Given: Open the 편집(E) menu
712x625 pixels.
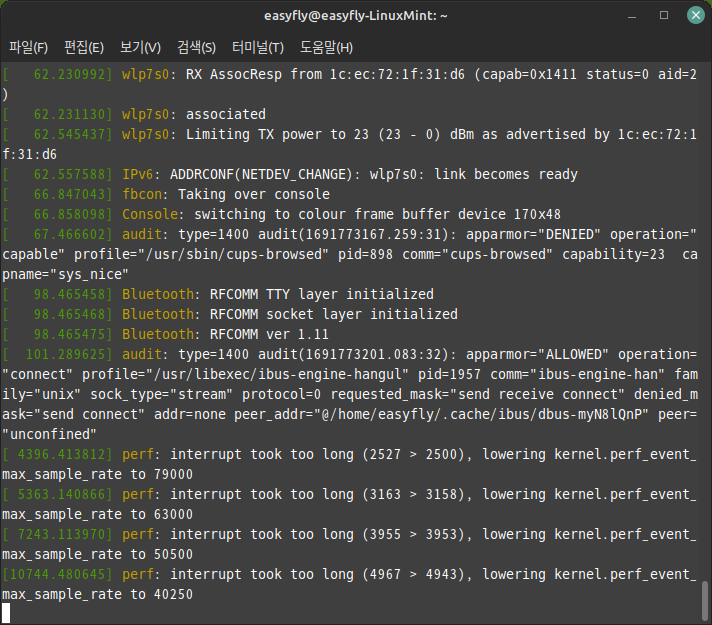Looking at the screenshot, I should pos(84,47).
